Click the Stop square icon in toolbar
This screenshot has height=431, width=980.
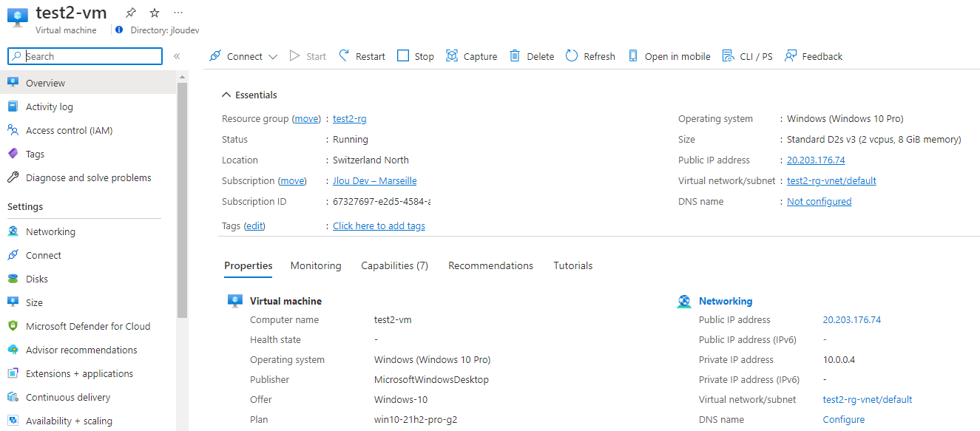coord(403,56)
